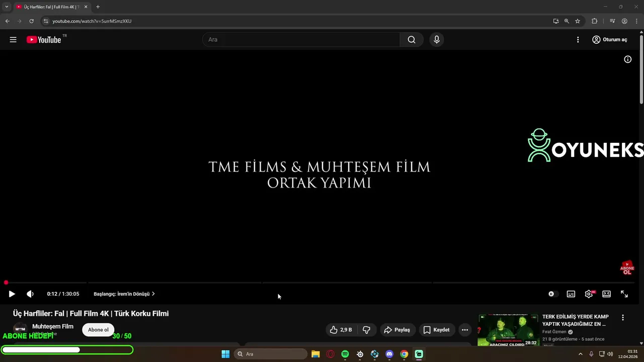Toggle subtitles/captions button

point(571,294)
